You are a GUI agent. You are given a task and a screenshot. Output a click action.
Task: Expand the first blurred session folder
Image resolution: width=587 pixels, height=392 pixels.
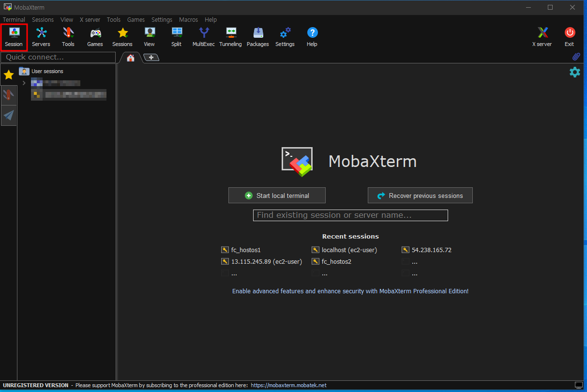point(24,83)
